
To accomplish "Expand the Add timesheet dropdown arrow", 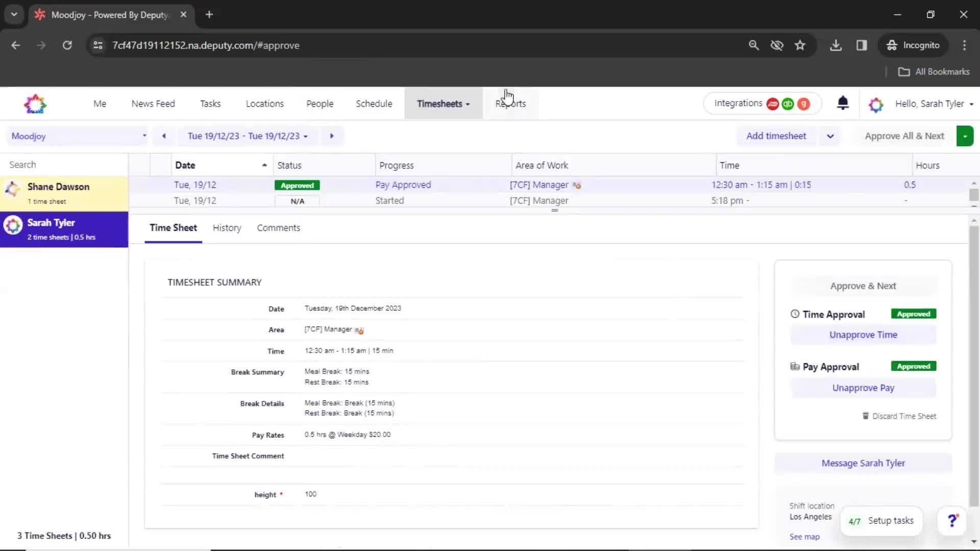I will (830, 135).
